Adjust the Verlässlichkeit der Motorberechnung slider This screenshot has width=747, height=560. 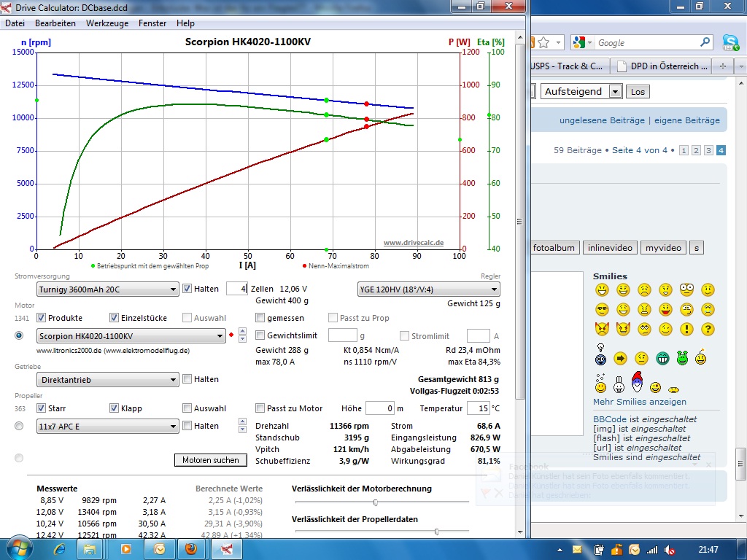pyautogui.click(x=376, y=502)
